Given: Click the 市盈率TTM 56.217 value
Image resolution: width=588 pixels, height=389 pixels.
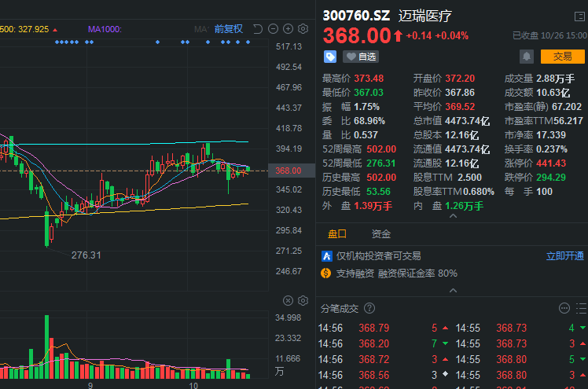Looking at the screenshot, I should (x=568, y=121).
